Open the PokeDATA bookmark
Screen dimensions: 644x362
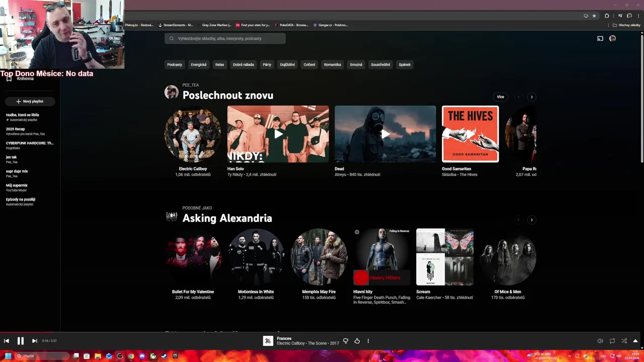(x=291, y=25)
